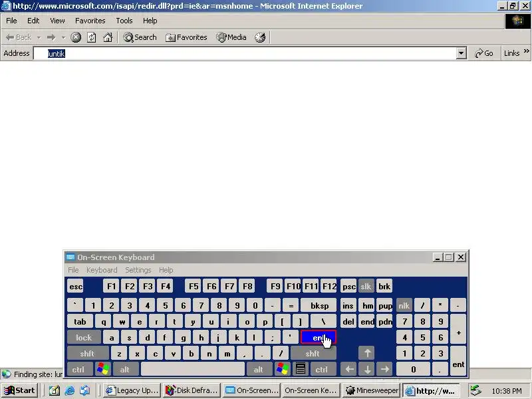Click into the Address input field
The width and height of the screenshot is (532, 399).
tap(245, 53)
